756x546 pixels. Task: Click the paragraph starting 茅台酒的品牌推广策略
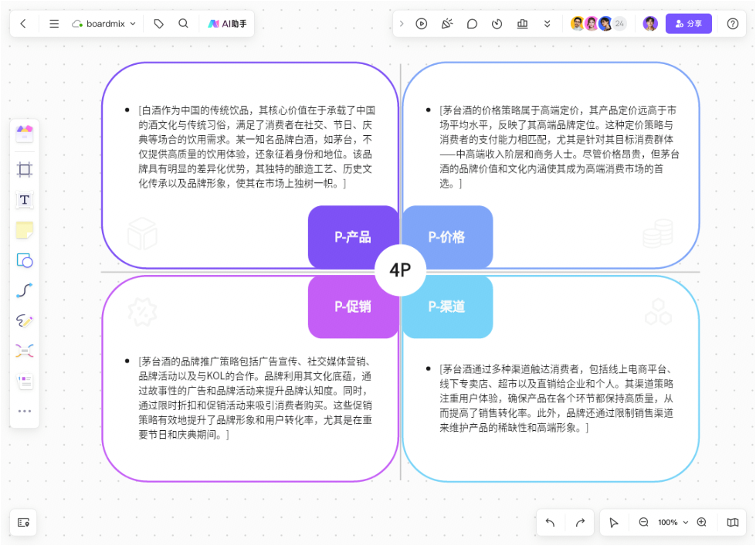(x=255, y=398)
